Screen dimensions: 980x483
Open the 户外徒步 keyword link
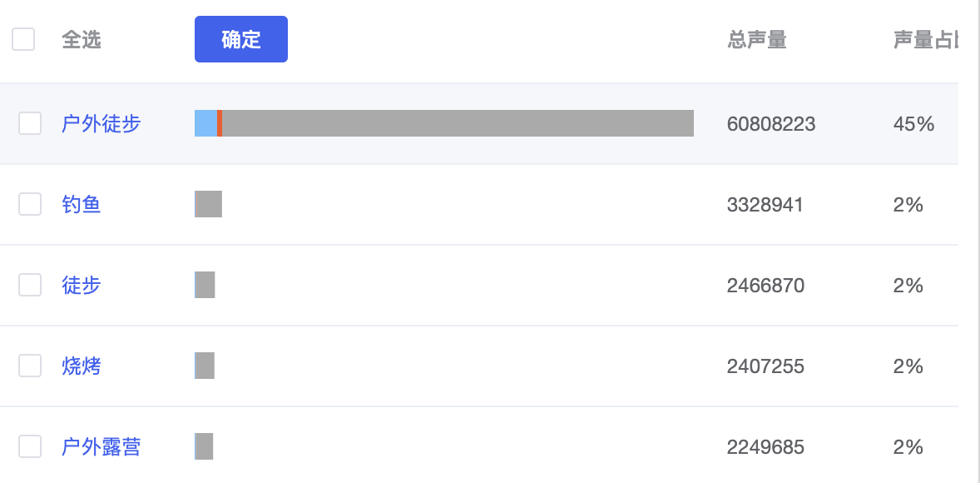101,124
